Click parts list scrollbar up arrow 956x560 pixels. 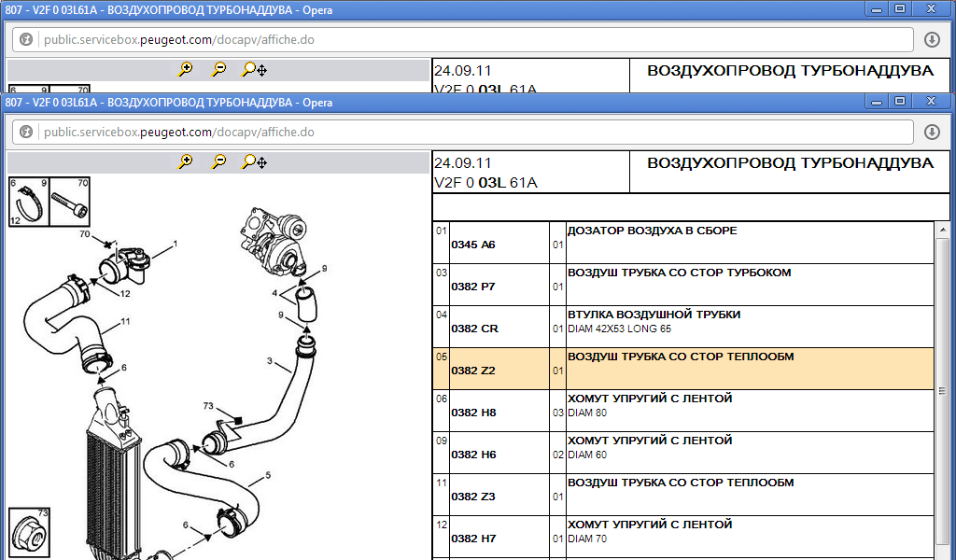point(944,229)
